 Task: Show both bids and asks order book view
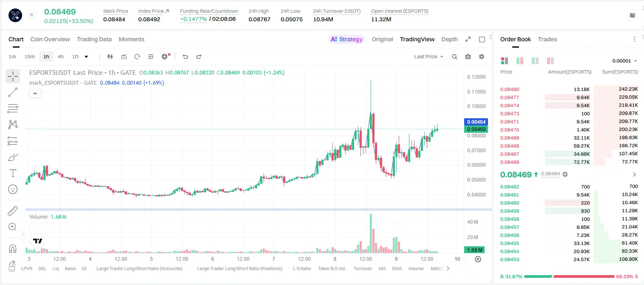505,61
